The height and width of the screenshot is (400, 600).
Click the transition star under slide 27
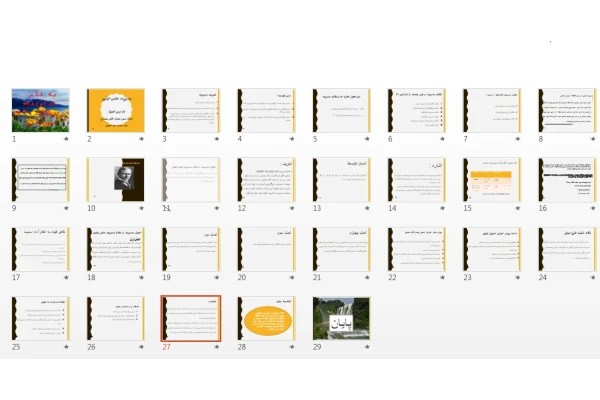pyautogui.click(x=217, y=347)
